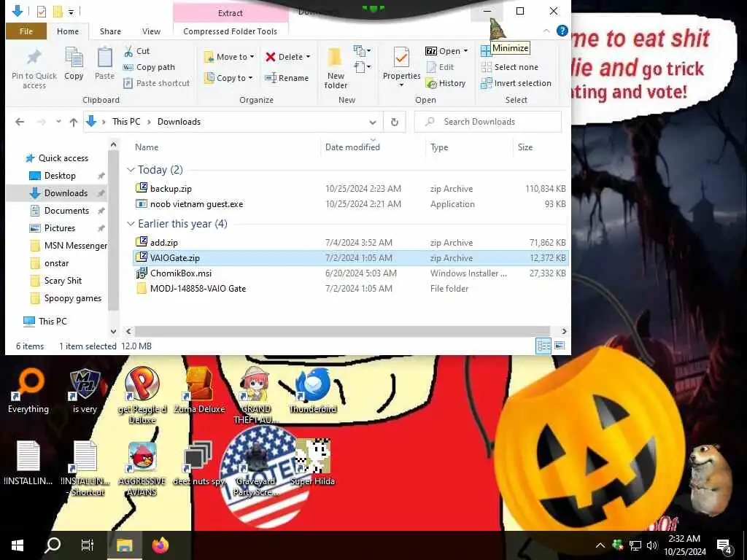Screen dimensions: 747x560
Task: Open the Zuma Deluxe desktop icon
Action: tap(199, 392)
